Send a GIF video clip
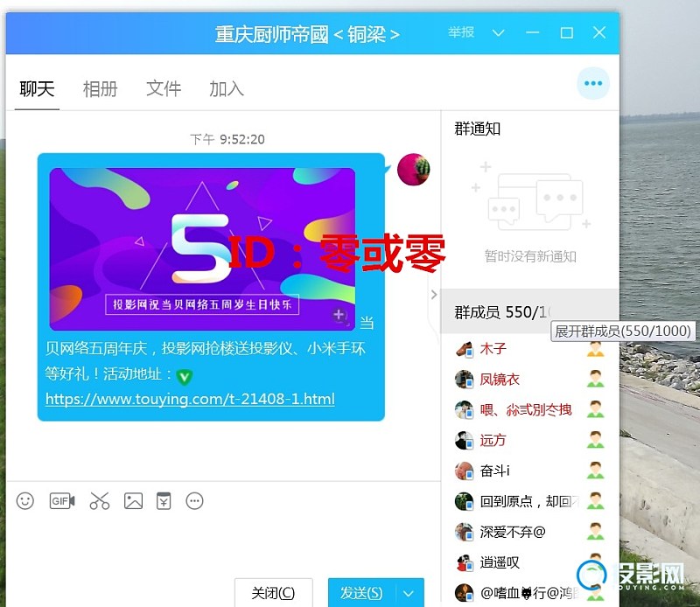This screenshot has width=700, height=607. click(62, 501)
